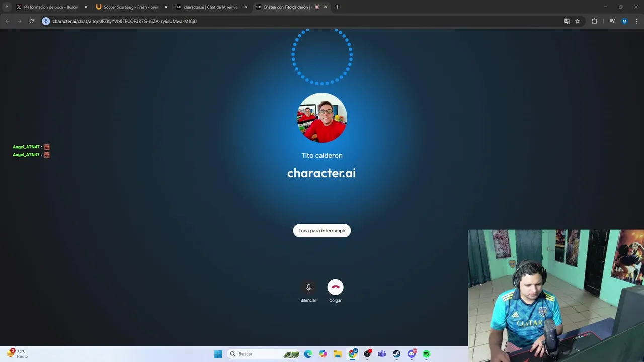The image size is (644, 362).
Task: Open File Explorer from the taskbar
Action: 338,354
